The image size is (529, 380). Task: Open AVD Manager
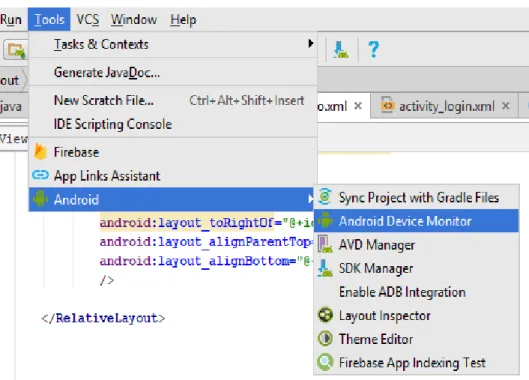point(416,245)
